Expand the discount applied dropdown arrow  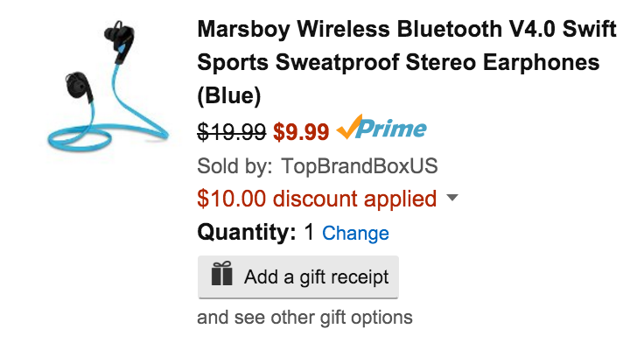click(x=452, y=199)
